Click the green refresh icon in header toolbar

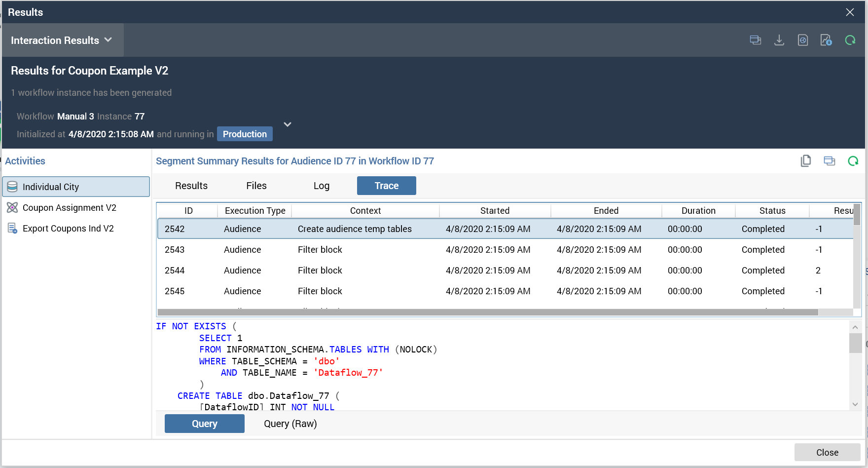pyautogui.click(x=850, y=40)
